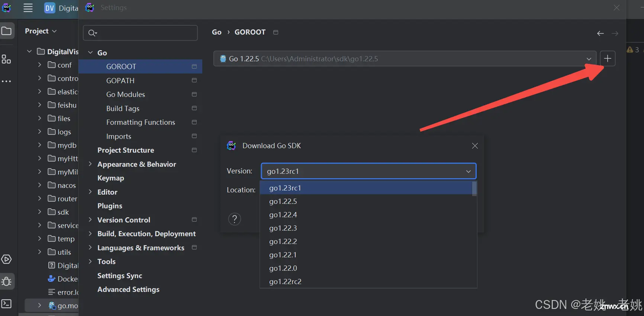Open Advanced Settings page
644x316 pixels.
pyautogui.click(x=128, y=289)
